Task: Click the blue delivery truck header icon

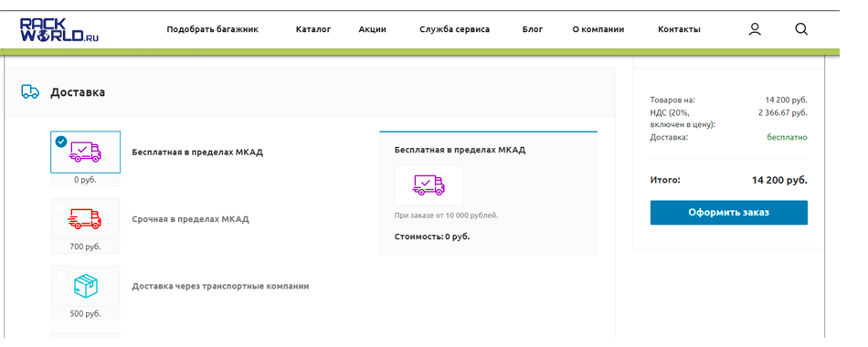Action: [x=30, y=92]
